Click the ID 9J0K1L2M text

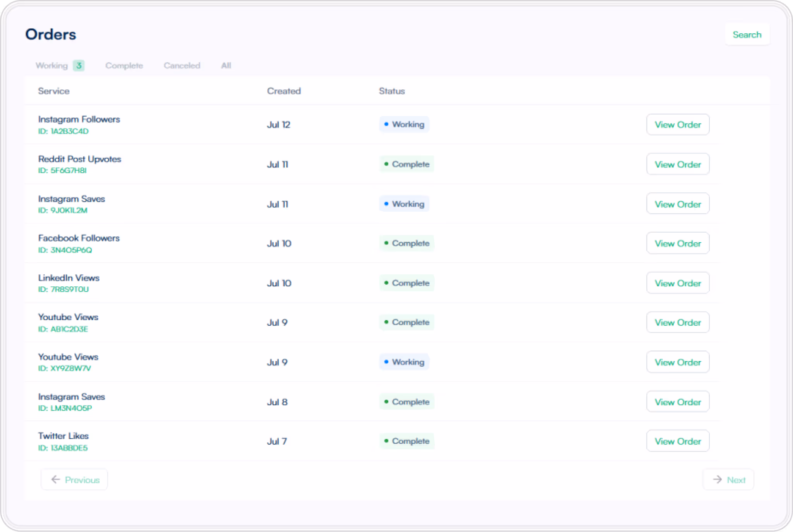click(x=63, y=210)
